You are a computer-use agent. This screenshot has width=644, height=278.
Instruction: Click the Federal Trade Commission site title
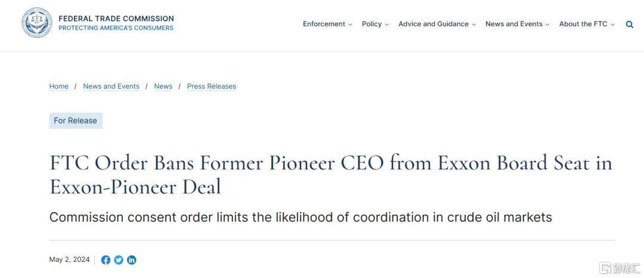(x=116, y=18)
